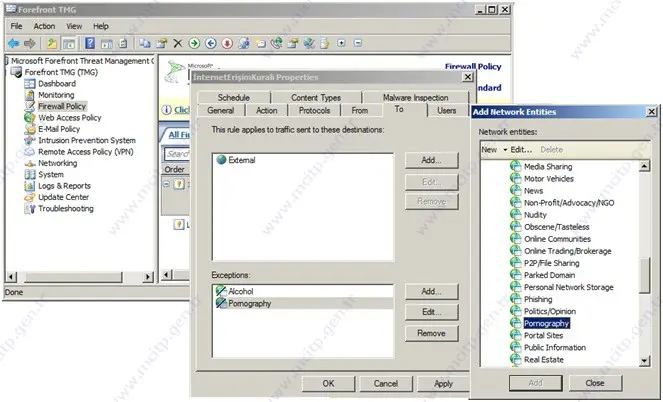This screenshot has height=402, width=663.
Task: Click the Up one level folder icon
Action: [52, 43]
